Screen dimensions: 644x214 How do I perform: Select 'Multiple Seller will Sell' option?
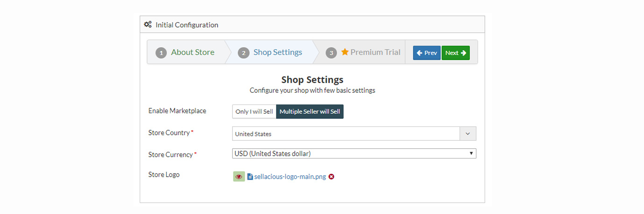pos(310,112)
